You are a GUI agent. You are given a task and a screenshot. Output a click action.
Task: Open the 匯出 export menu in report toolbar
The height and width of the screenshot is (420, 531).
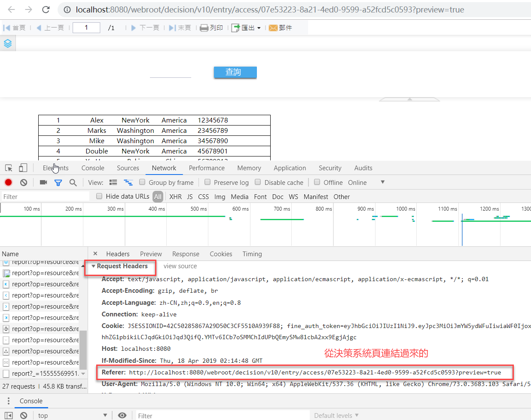click(x=246, y=27)
